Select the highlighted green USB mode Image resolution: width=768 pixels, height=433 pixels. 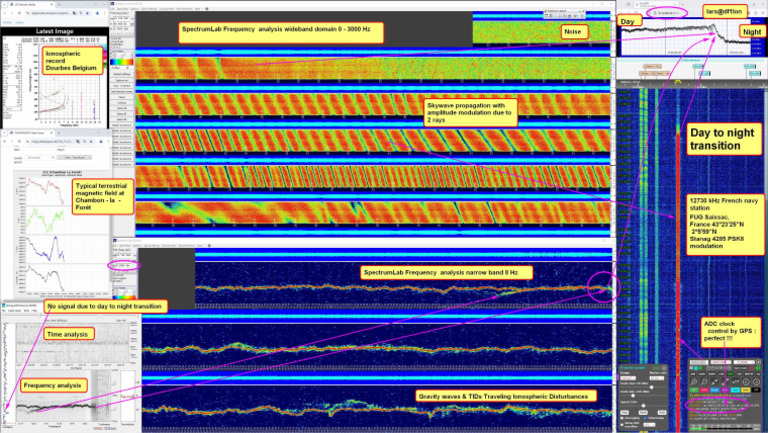tap(730, 374)
